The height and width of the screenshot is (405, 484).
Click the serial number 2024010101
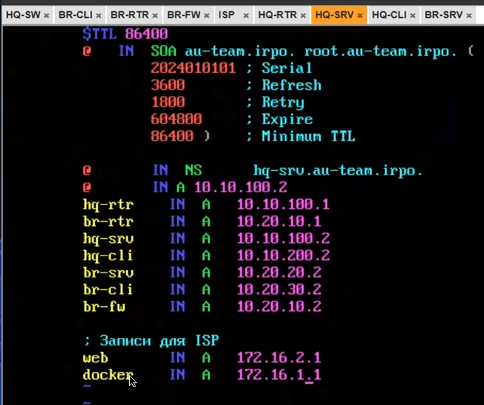(x=193, y=68)
